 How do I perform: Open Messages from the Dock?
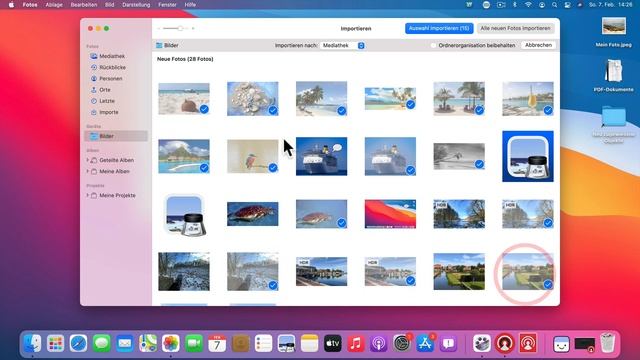pyautogui.click(x=102, y=343)
